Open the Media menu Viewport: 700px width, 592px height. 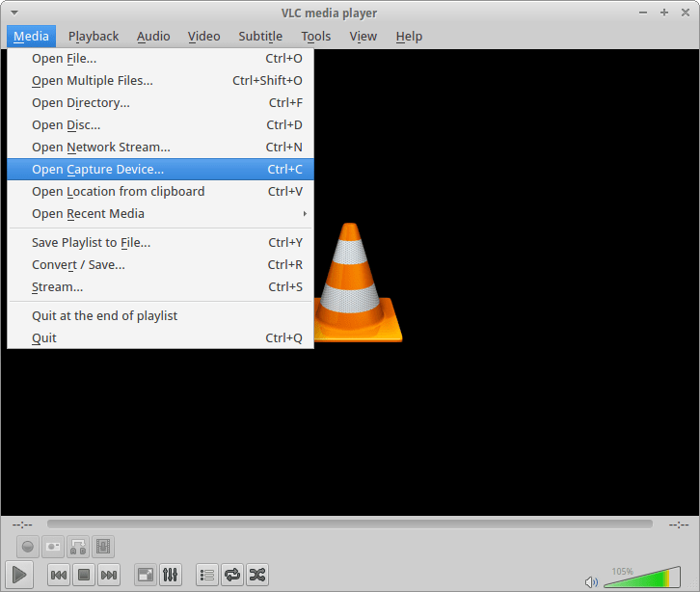point(31,37)
